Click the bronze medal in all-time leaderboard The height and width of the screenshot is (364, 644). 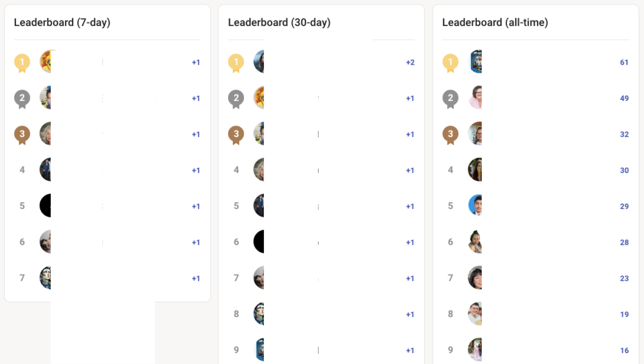pyautogui.click(x=450, y=134)
